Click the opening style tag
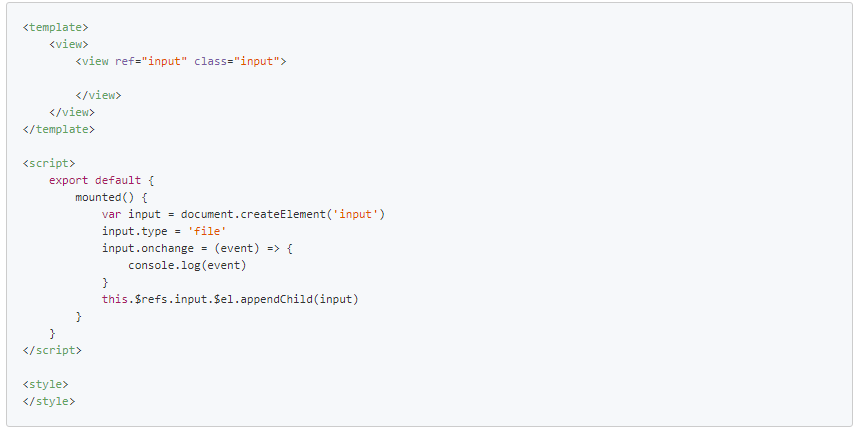Viewport: 861px width, 431px height. pyautogui.click(x=46, y=385)
